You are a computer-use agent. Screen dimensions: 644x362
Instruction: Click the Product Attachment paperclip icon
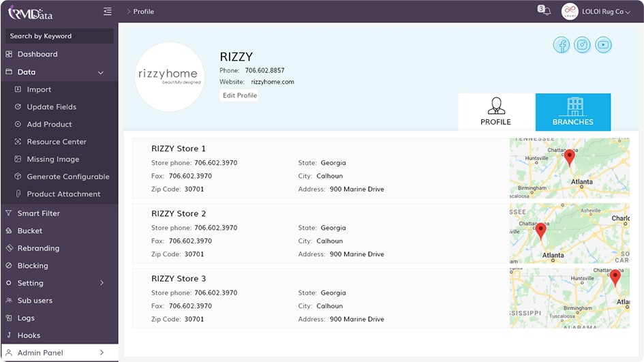18,194
